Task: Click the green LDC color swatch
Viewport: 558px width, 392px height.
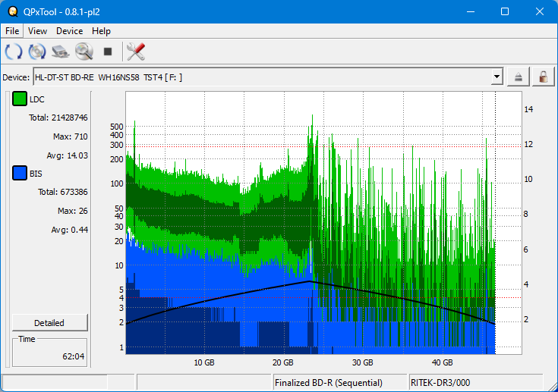Action: tap(20, 99)
